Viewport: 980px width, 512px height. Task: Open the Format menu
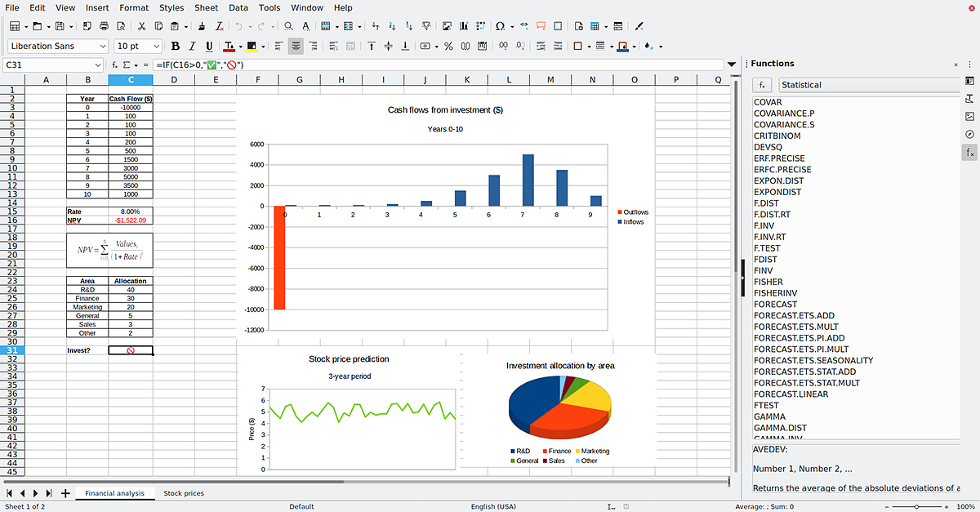point(134,7)
